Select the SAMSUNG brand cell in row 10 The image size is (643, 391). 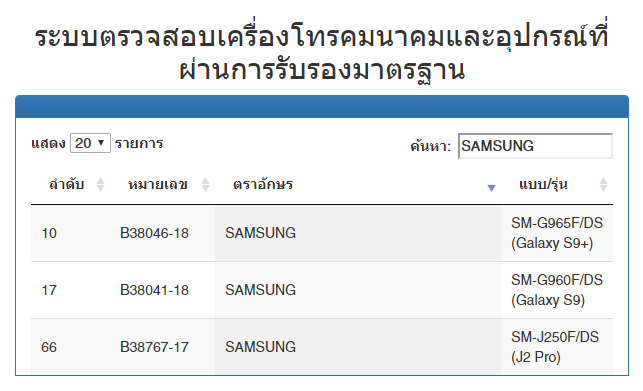click(358, 233)
